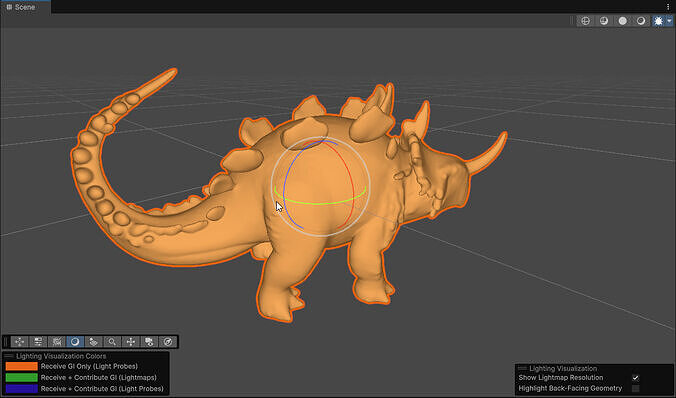Click the second tool icon with stacked sliders

38,342
